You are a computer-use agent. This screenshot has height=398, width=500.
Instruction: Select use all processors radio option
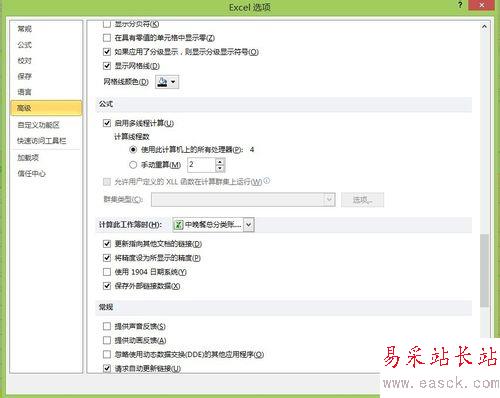coord(133,150)
